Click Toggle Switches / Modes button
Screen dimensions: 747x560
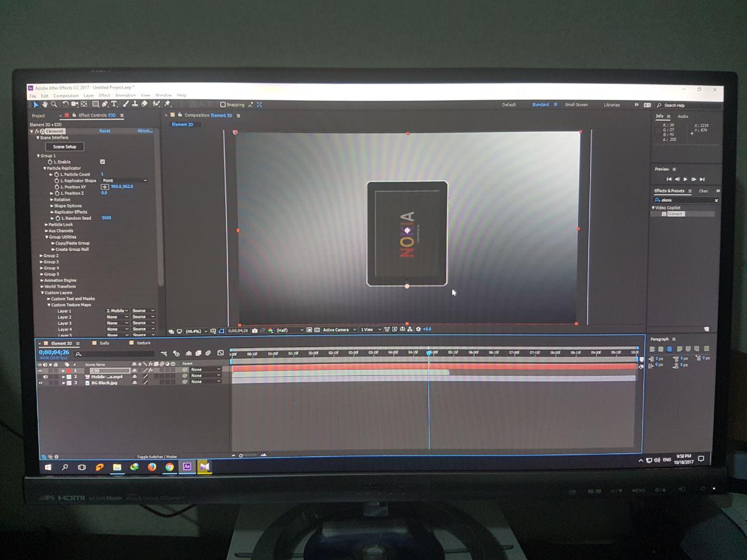click(x=156, y=457)
